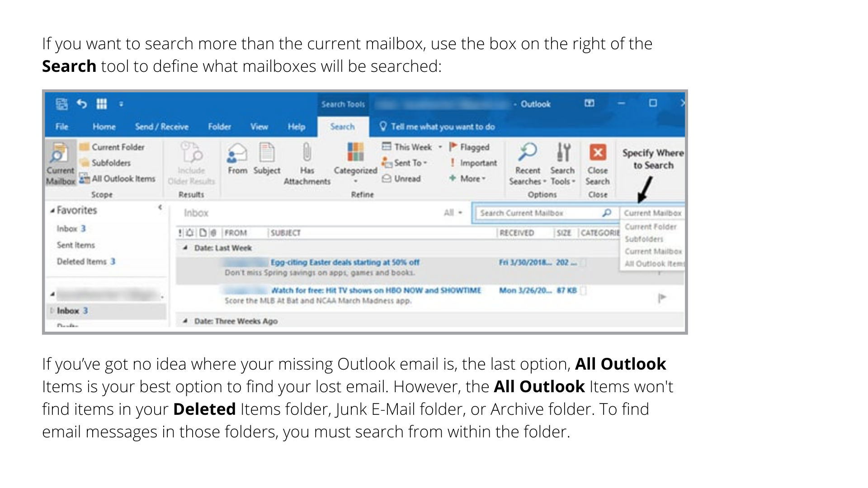Click the Current Mailbox scope icon

coord(59,154)
